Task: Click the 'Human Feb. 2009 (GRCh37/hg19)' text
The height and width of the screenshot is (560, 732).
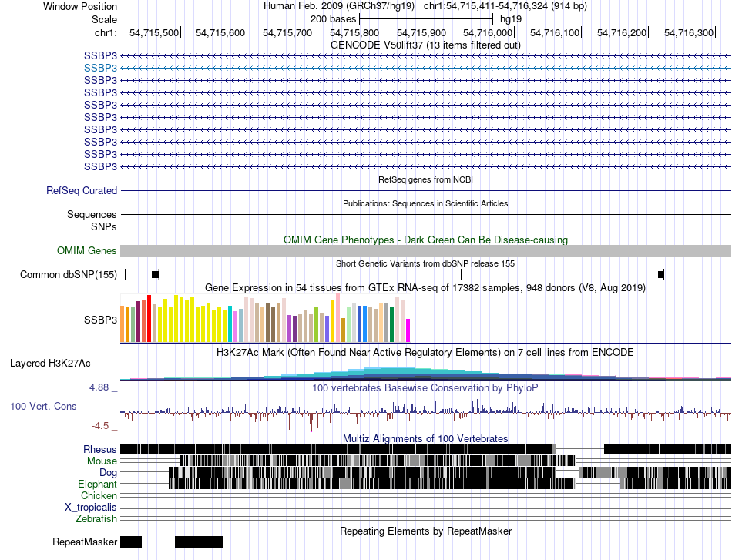Action: [x=339, y=6]
